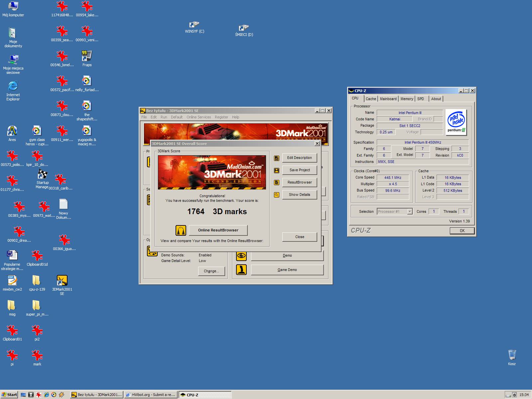Switch to the Cache tab in CPU-Z
The height and width of the screenshot is (399, 532).
click(371, 99)
